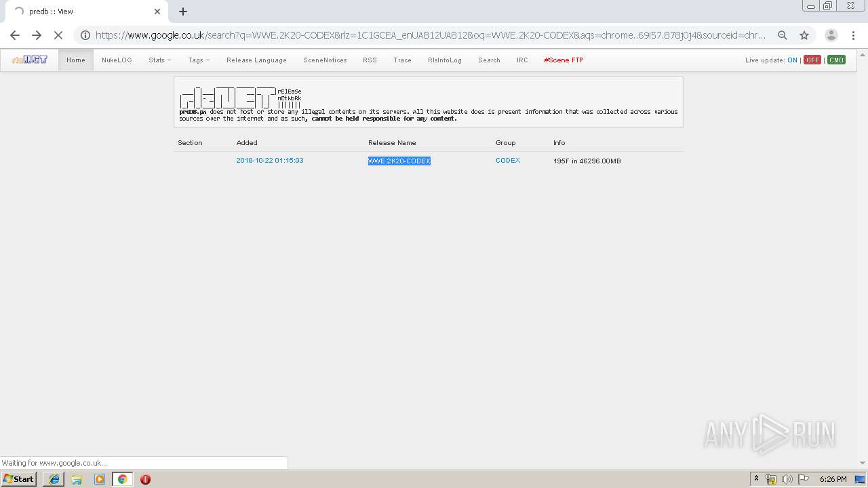Open the zoom magnifier in address bar
The height and width of the screenshot is (488, 868).
point(783,35)
